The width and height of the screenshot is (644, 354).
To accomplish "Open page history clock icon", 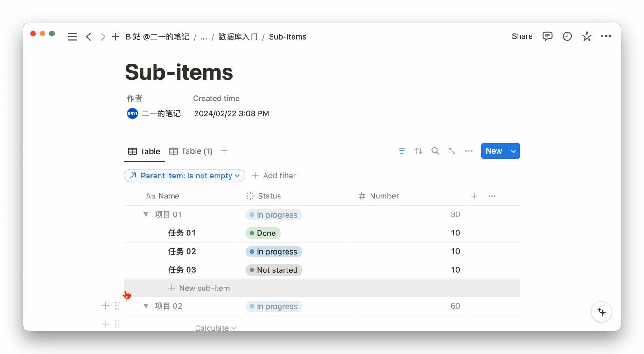I will coord(567,36).
